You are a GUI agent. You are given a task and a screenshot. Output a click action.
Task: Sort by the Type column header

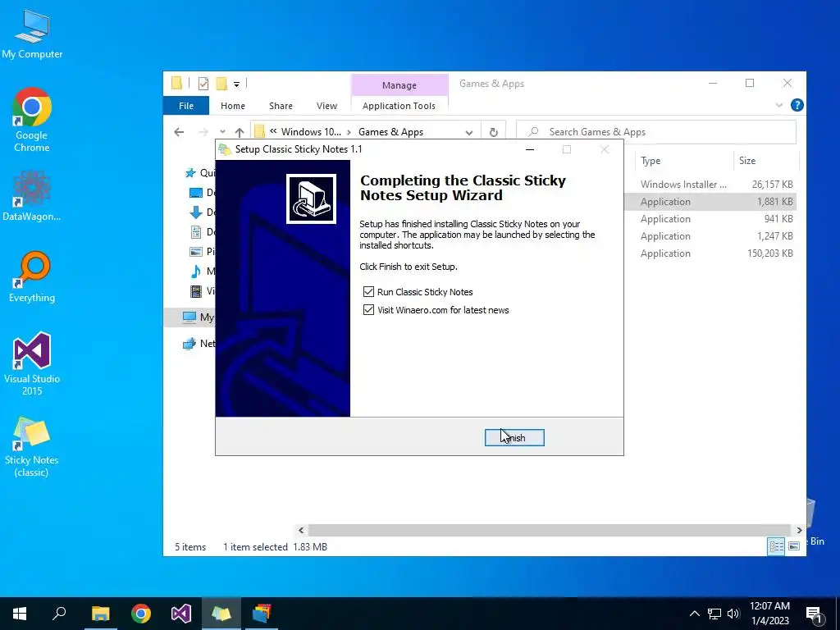pyautogui.click(x=683, y=161)
